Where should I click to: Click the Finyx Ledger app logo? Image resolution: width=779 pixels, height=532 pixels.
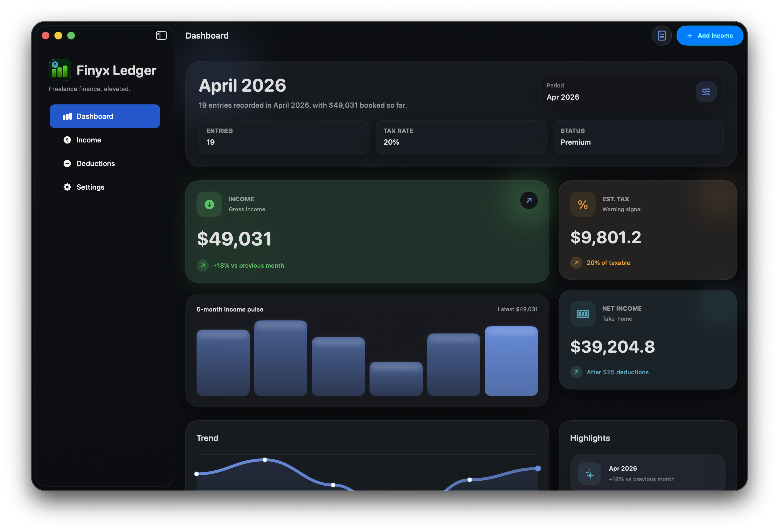coord(60,70)
